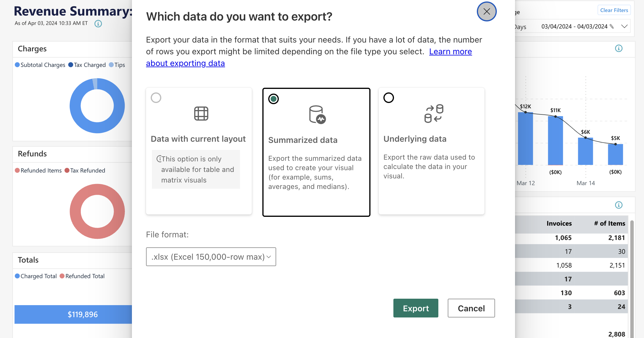Click the 1,058 invoices cell

coord(564,265)
